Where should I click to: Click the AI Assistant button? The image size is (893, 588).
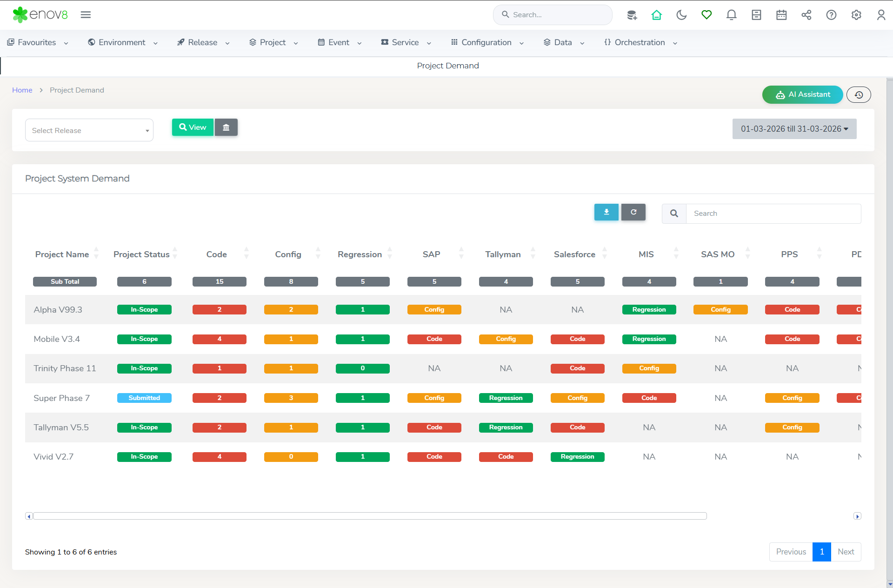click(x=802, y=94)
